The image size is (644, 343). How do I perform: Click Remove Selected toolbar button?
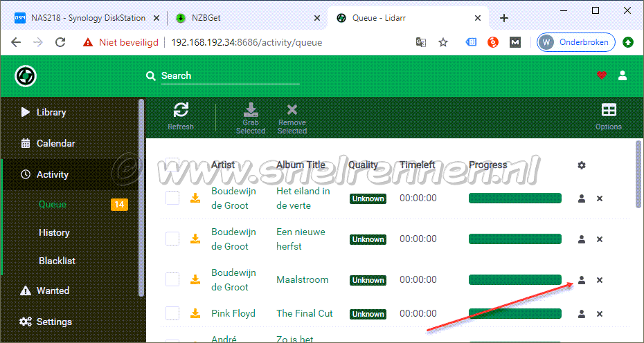(292, 118)
